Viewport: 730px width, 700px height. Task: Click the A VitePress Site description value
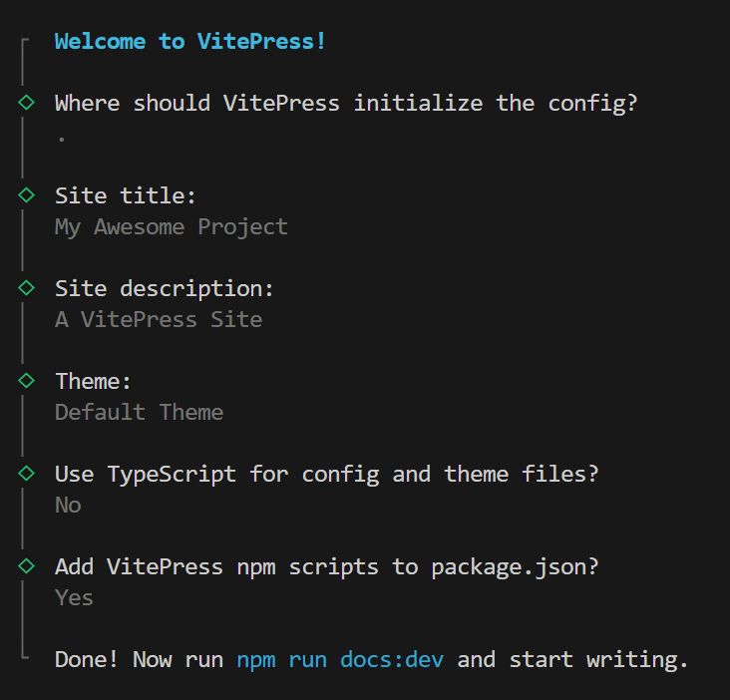click(159, 320)
